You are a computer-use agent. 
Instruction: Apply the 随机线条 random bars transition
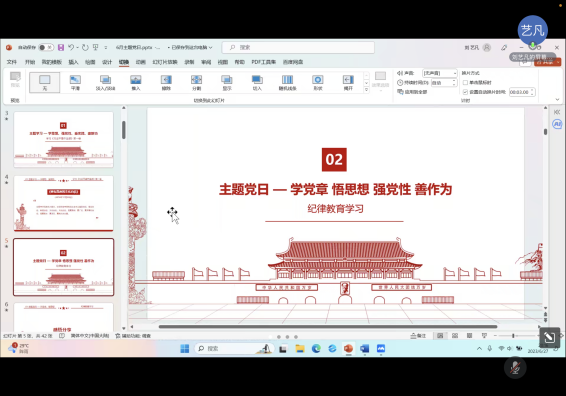tap(287, 82)
